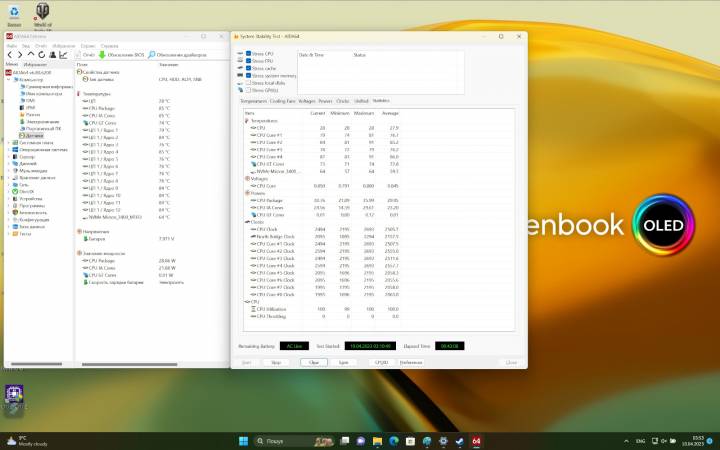
Task: Enable the Stress GPU(s) checkbox
Action: tap(248, 90)
